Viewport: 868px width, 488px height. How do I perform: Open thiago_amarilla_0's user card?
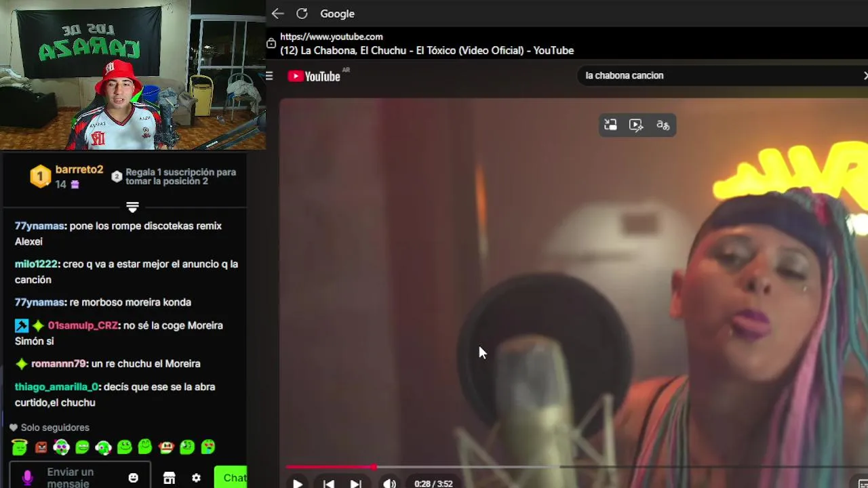click(x=56, y=387)
